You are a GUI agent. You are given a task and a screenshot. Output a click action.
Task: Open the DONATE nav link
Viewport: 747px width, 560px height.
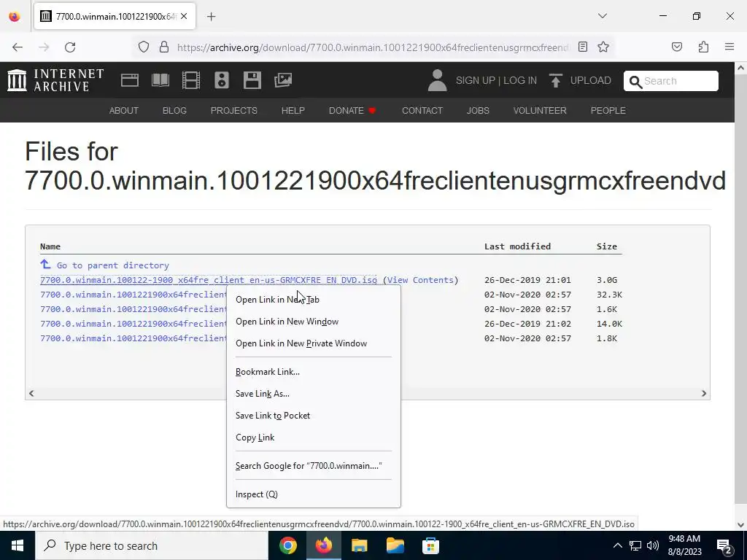tap(352, 111)
